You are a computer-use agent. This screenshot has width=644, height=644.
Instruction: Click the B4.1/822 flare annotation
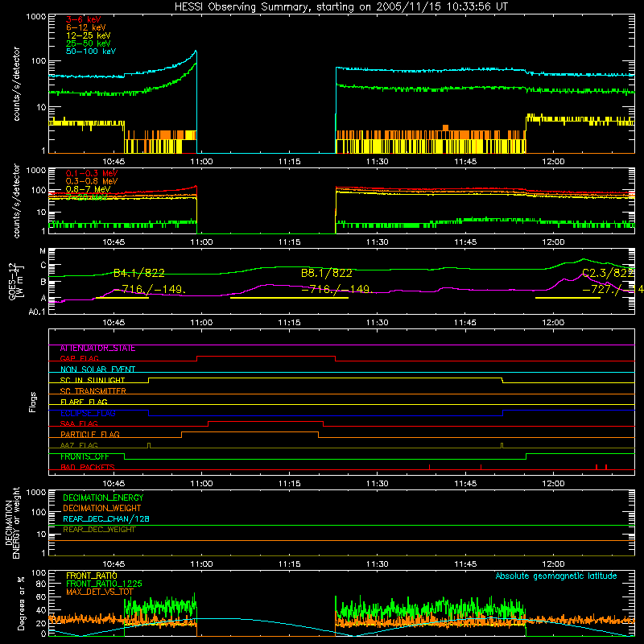(138, 273)
